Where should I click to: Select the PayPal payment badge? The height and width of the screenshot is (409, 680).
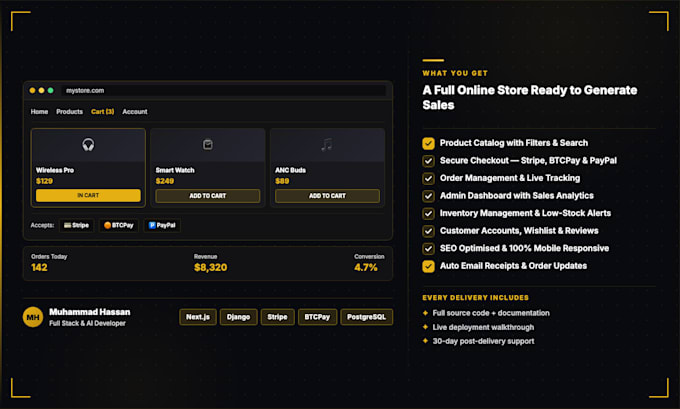click(x=162, y=225)
